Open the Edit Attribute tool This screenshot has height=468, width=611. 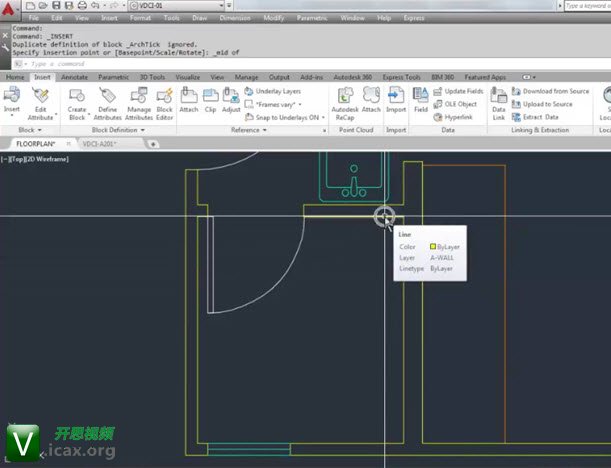[x=41, y=100]
